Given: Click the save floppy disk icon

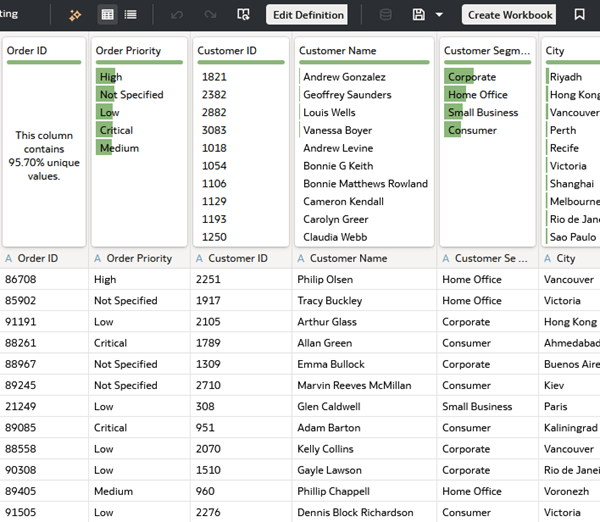Looking at the screenshot, I should pos(419,15).
